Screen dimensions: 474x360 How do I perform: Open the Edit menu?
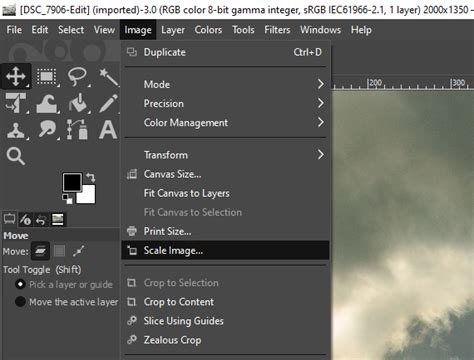pyautogui.click(x=40, y=30)
